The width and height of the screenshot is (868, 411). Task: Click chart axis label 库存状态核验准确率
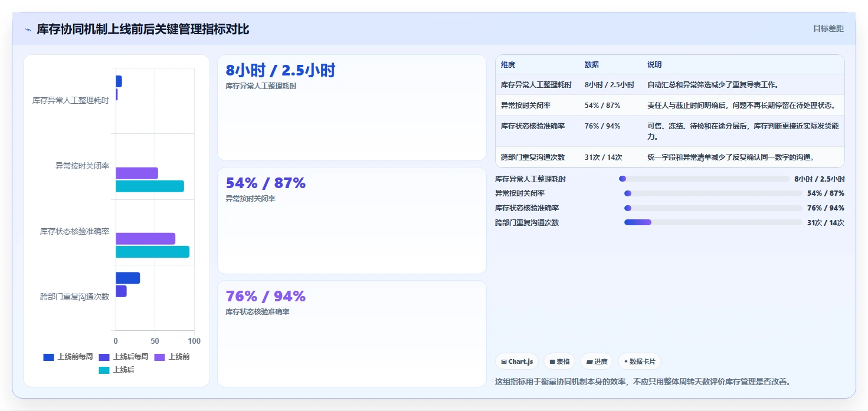tap(75, 232)
